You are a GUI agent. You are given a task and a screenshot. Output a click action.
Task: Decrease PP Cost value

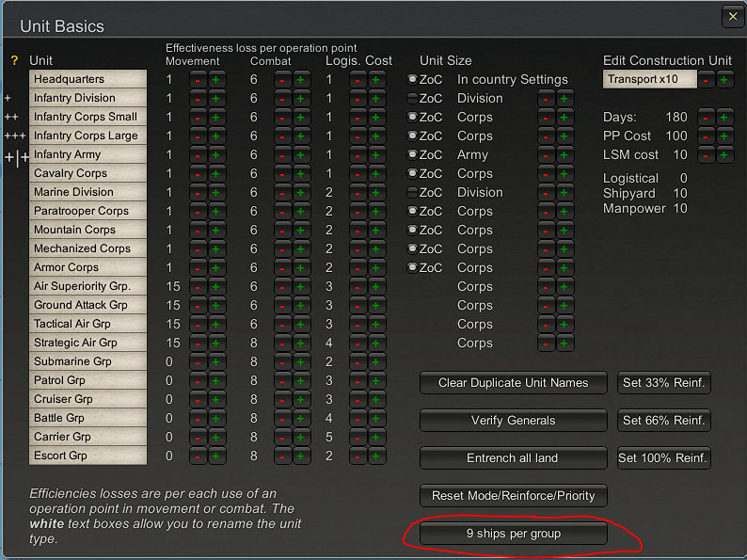coord(706,136)
